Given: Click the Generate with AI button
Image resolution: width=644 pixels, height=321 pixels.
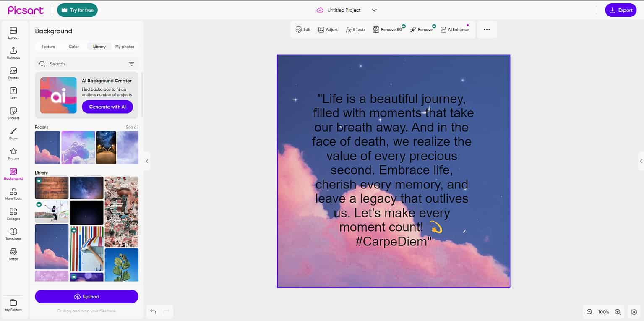Looking at the screenshot, I should 107,107.
